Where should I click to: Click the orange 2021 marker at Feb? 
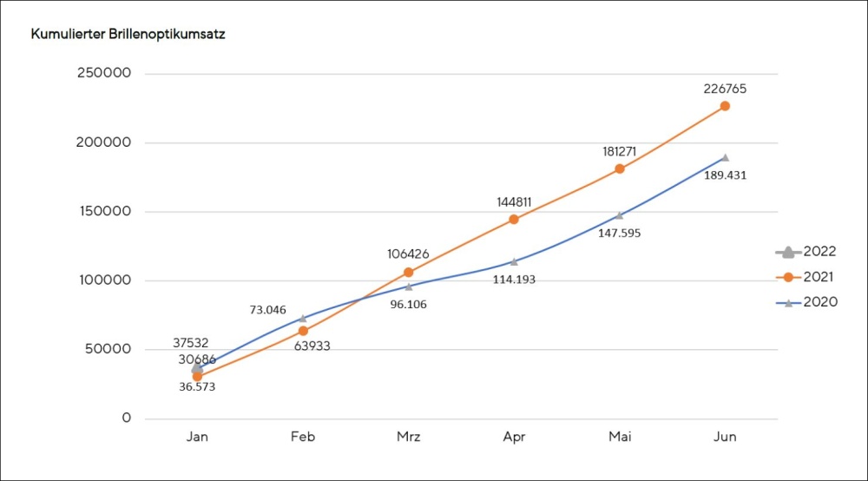click(303, 331)
